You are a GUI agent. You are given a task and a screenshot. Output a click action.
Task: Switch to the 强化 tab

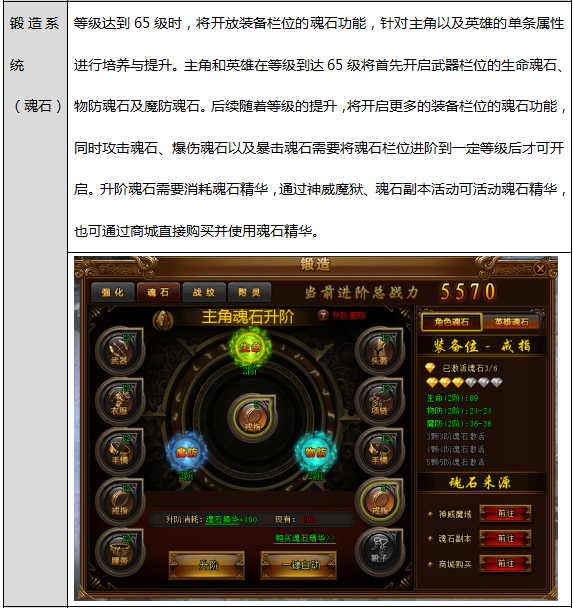112,292
